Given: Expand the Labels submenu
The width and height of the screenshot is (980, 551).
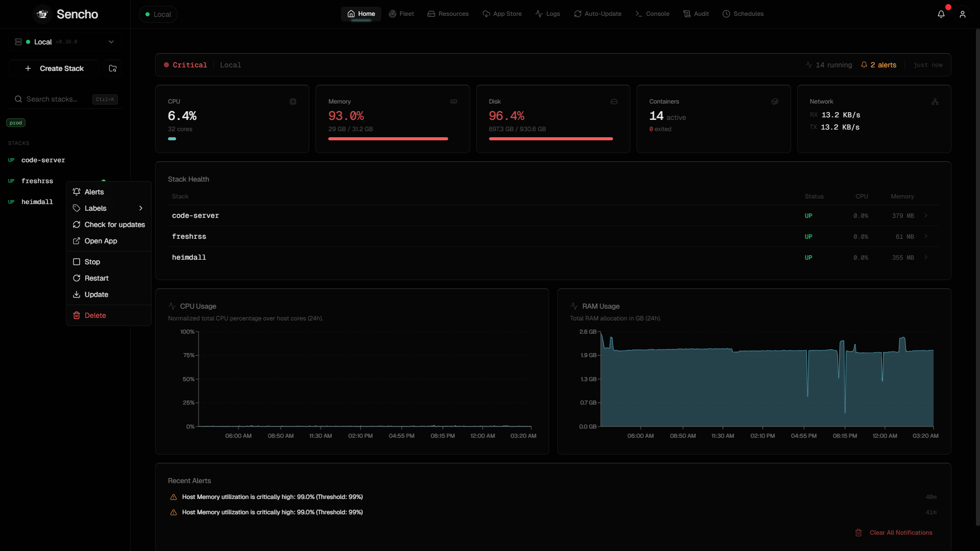Looking at the screenshot, I should (109, 208).
